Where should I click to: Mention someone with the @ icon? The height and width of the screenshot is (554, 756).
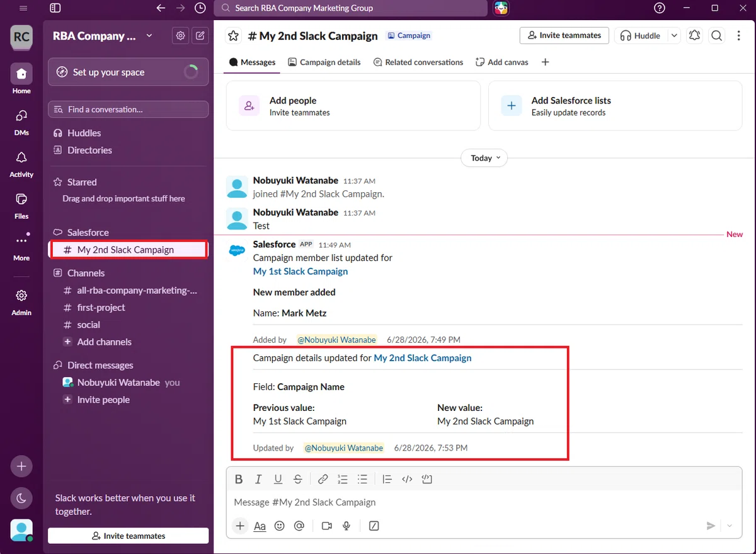[x=299, y=526]
